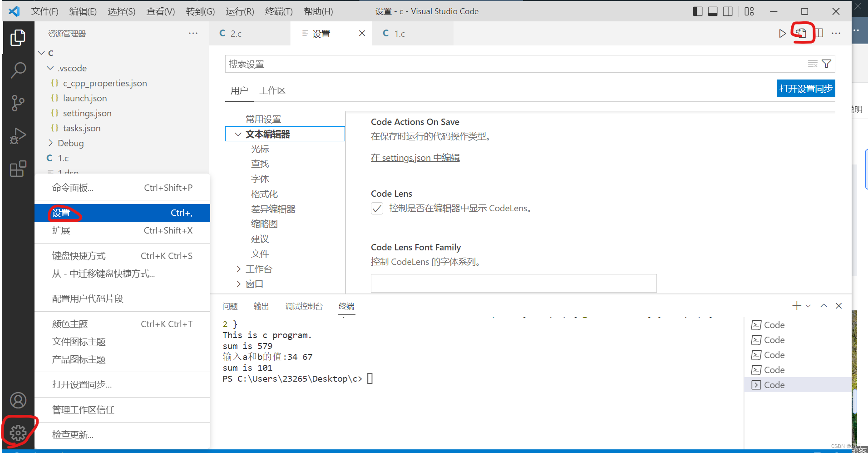Screen dimensions: 868x453
Task: Switch to the 1.c editor tab
Action: point(413,33)
